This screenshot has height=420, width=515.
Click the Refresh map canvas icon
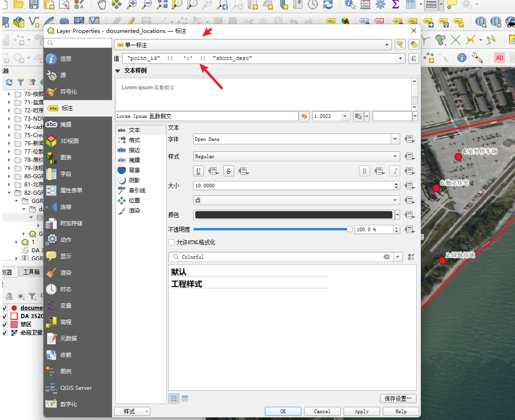[x=328, y=4]
